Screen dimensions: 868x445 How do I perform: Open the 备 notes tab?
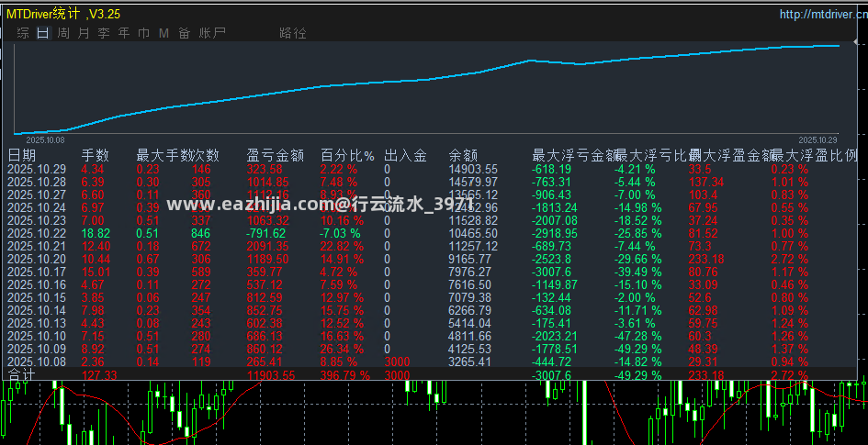184,33
